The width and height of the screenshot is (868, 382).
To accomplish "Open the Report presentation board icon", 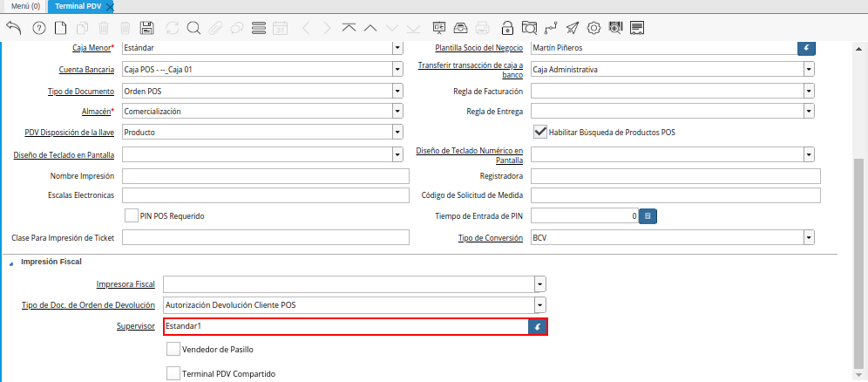I will 439,28.
